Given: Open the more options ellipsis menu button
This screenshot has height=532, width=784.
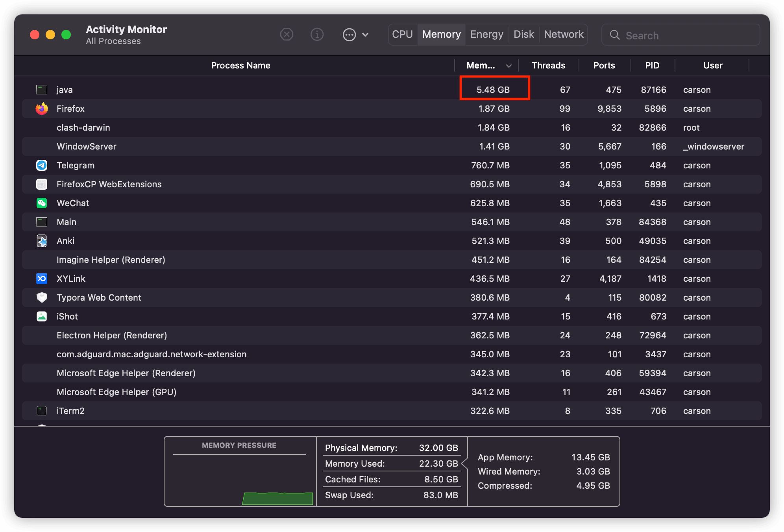Looking at the screenshot, I should click(349, 35).
